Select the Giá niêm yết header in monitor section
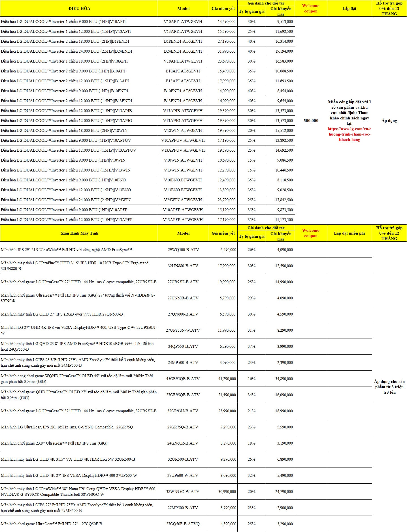Image resolution: width=407 pixels, height=532 pixels. point(223,233)
